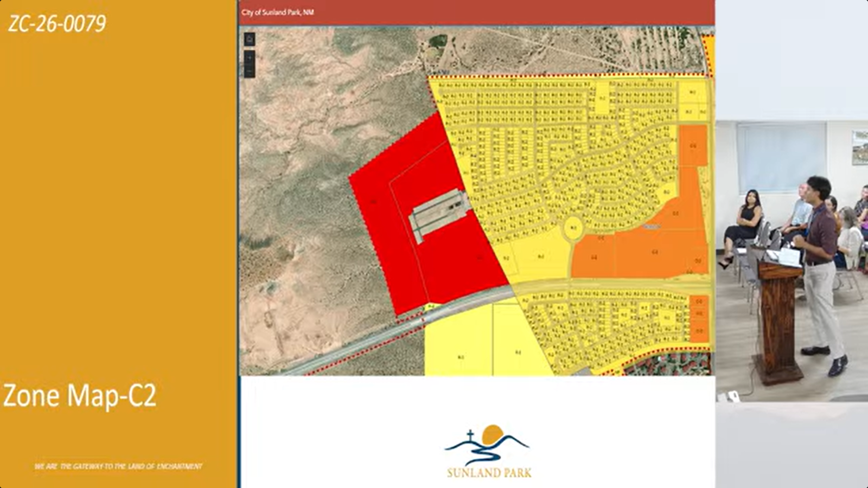Zoom out on the zoning map

point(250,71)
